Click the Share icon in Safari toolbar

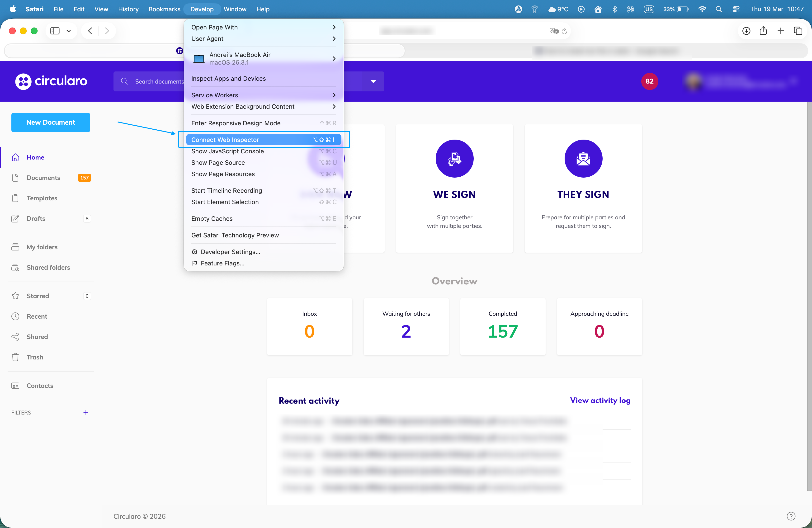click(763, 31)
